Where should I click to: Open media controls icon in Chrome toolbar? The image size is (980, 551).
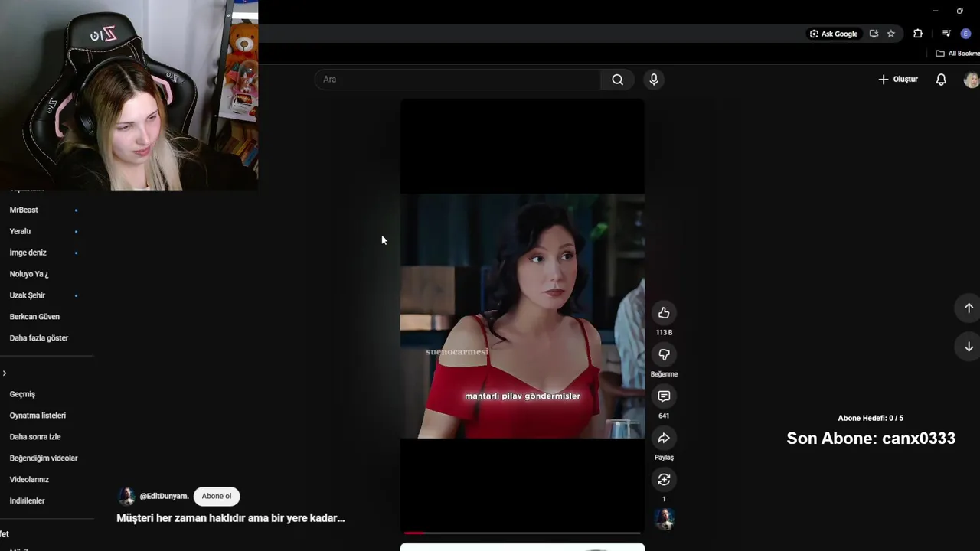coord(946,34)
